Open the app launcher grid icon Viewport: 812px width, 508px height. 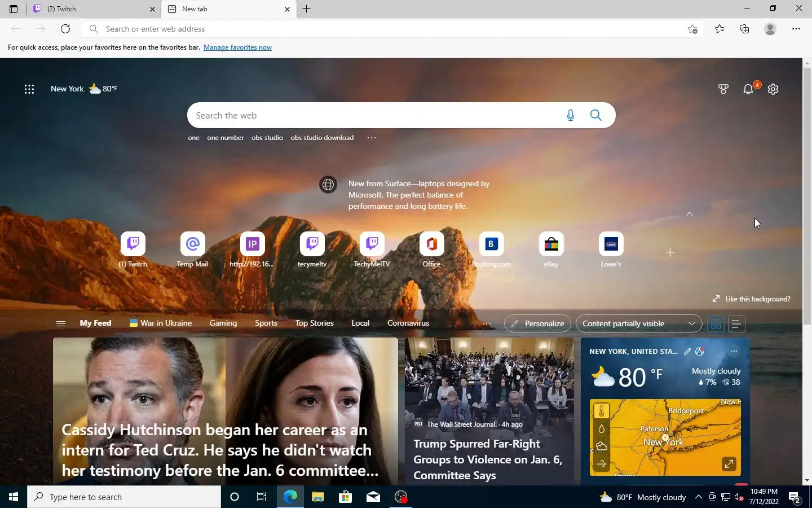[29, 89]
